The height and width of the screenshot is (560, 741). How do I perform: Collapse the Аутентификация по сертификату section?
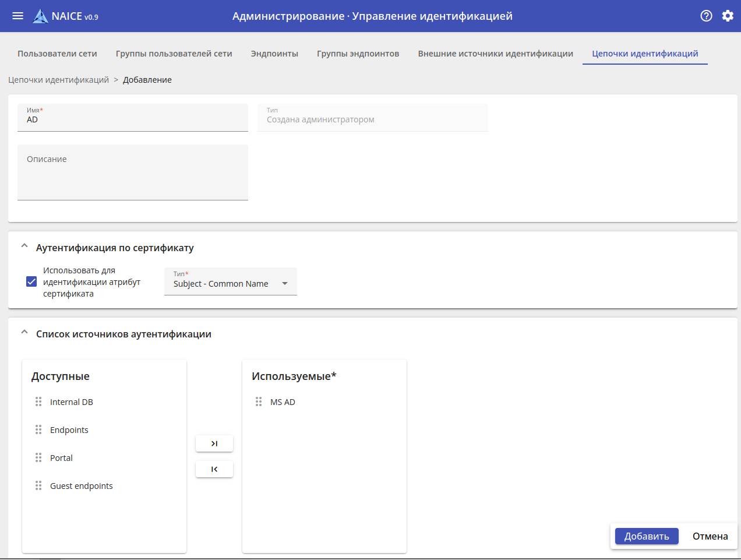24,246
